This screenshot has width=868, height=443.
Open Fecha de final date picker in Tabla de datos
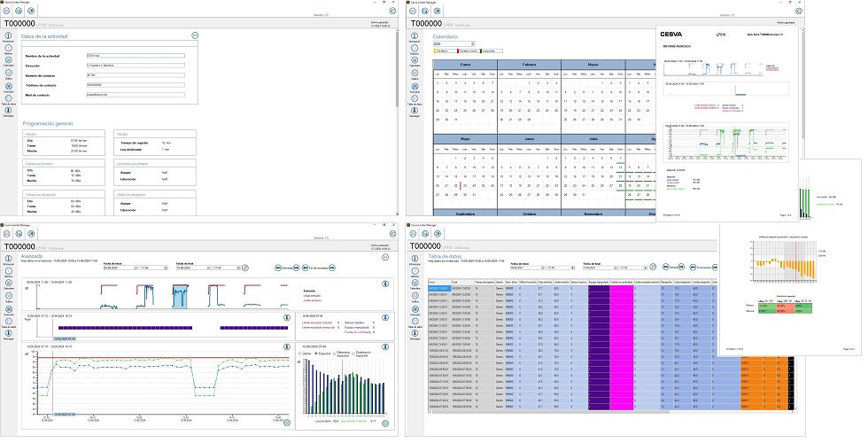click(x=617, y=267)
